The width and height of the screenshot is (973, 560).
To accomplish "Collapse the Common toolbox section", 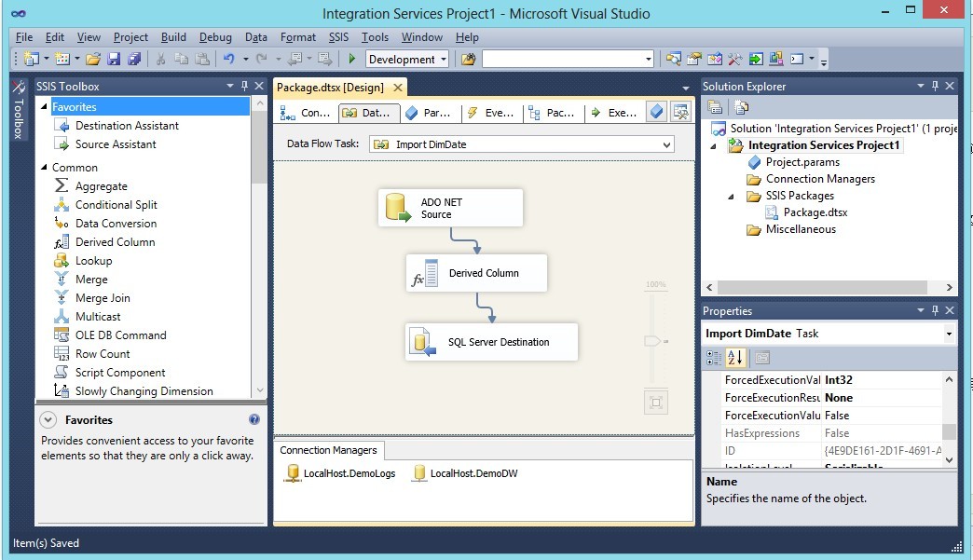I will point(44,167).
